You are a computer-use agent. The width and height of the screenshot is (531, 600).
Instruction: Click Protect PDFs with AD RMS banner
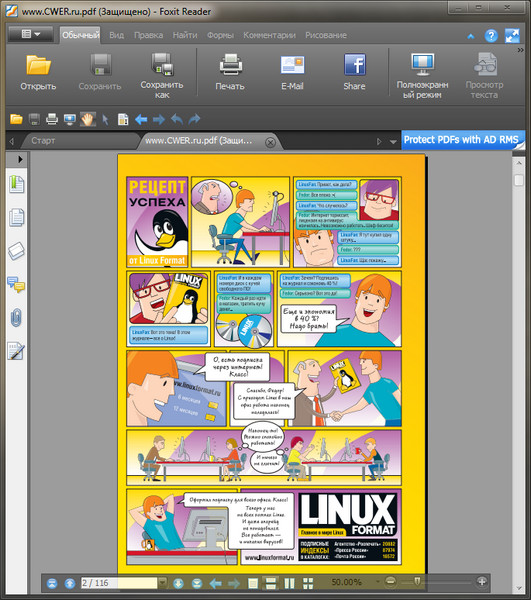[463, 140]
